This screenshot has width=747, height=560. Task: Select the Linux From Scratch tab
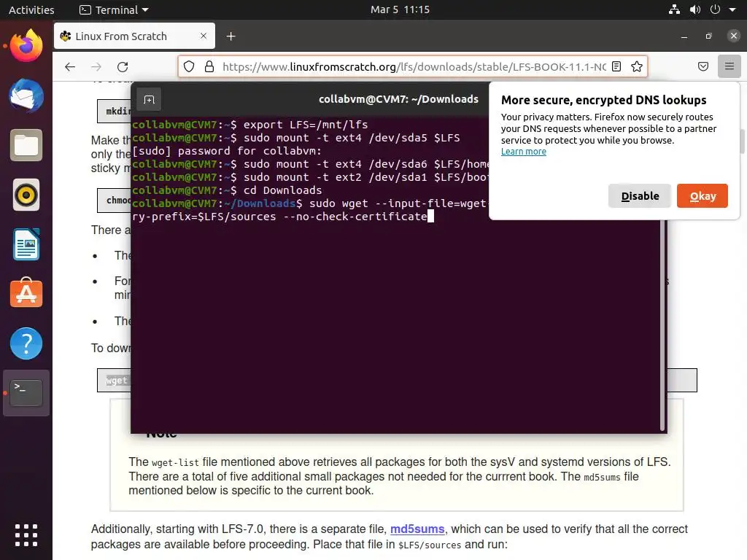(134, 36)
